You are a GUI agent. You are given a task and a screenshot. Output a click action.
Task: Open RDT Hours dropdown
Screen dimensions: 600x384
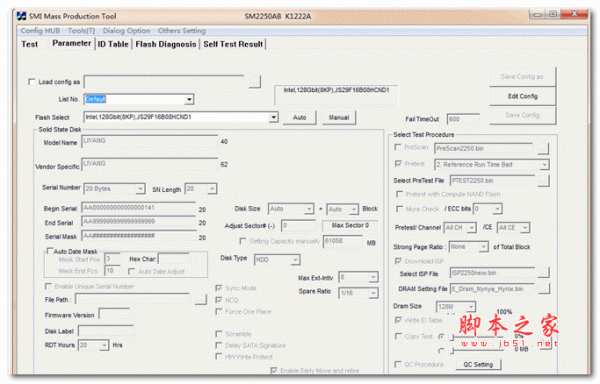(x=104, y=345)
